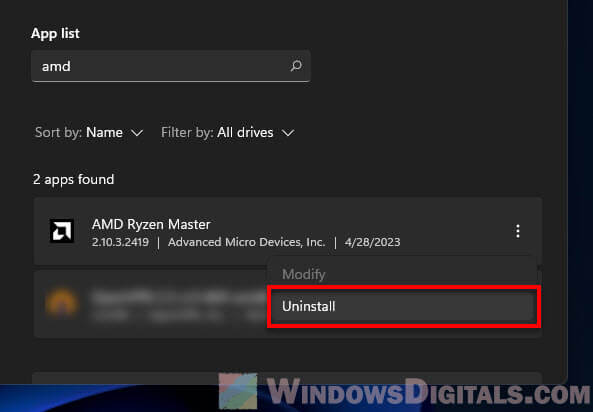Click the blurred second app's orange icon

(62, 303)
